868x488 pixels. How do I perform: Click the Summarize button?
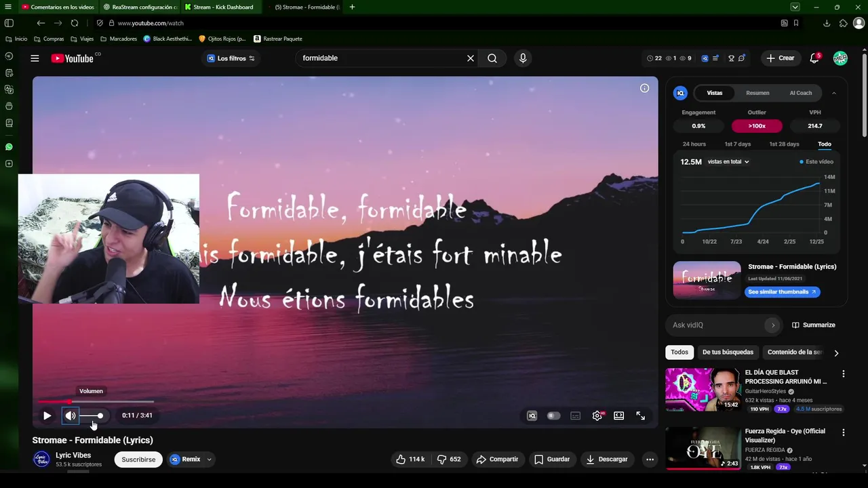pos(814,325)
